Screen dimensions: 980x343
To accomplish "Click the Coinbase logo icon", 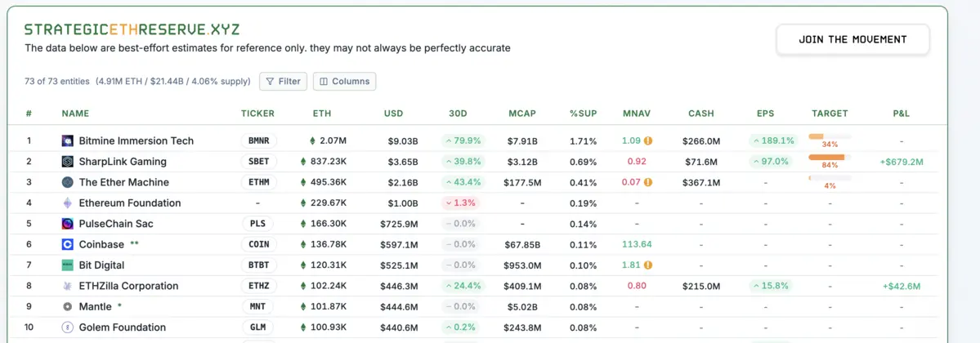I will tap(68, 244).
